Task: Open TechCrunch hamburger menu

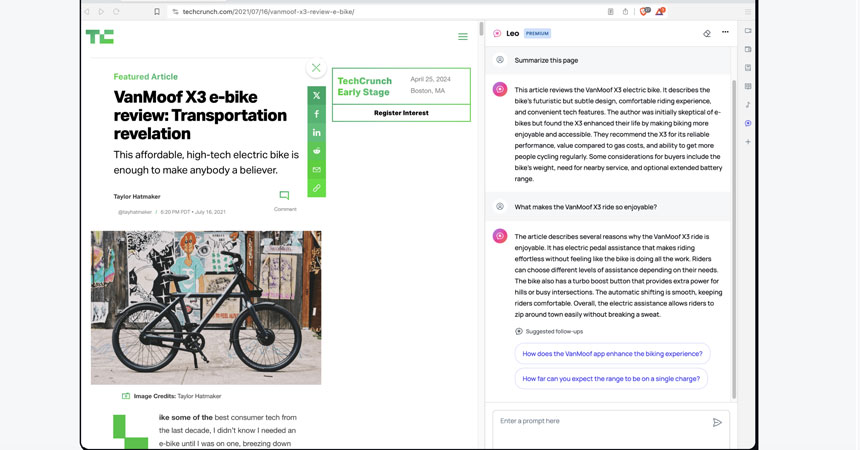Action: pos(462,37)
